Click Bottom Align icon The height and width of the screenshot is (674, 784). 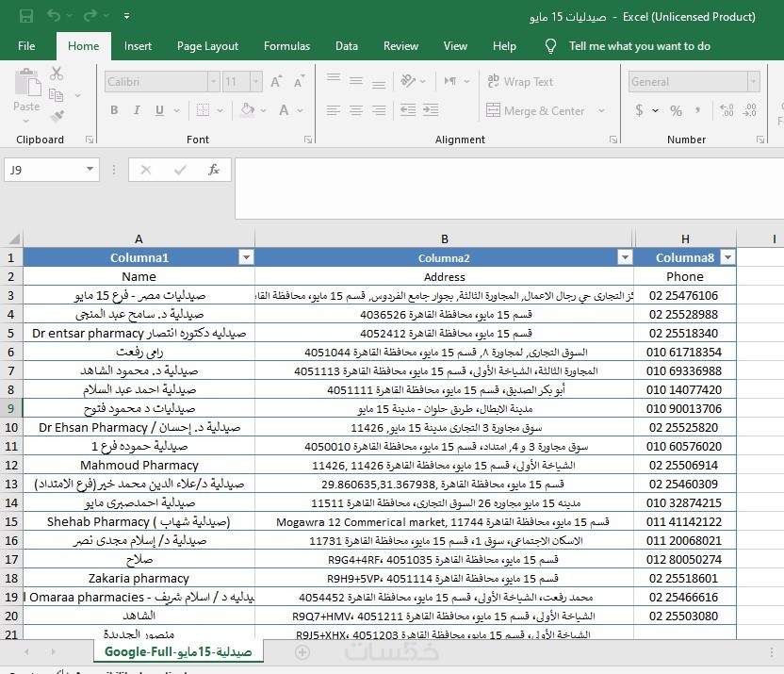[379, 85]
